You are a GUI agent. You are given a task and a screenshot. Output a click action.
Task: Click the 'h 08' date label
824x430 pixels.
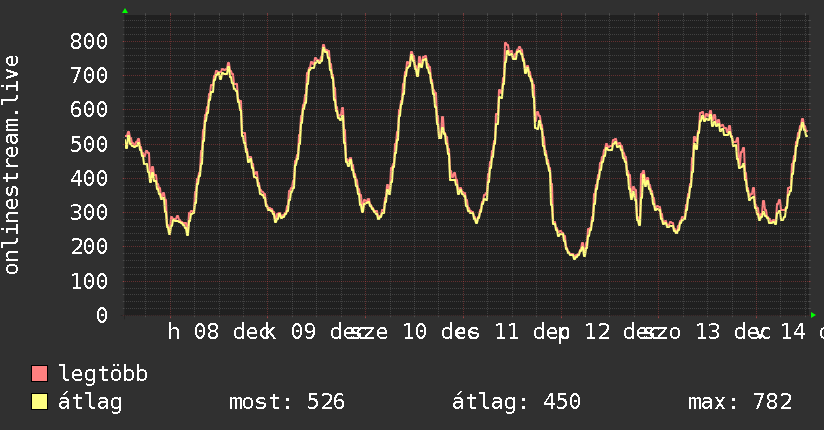click(x=193, y=332)
